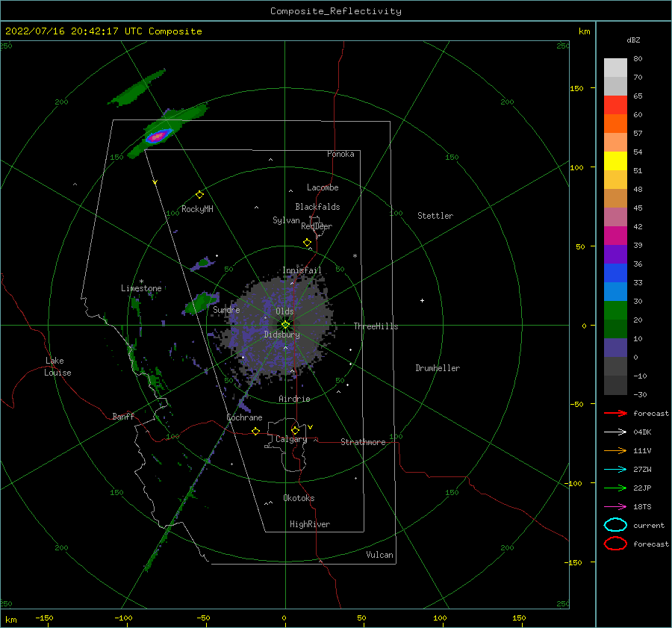
Task: Click the Cochrane label
Action: pos(244,417)
